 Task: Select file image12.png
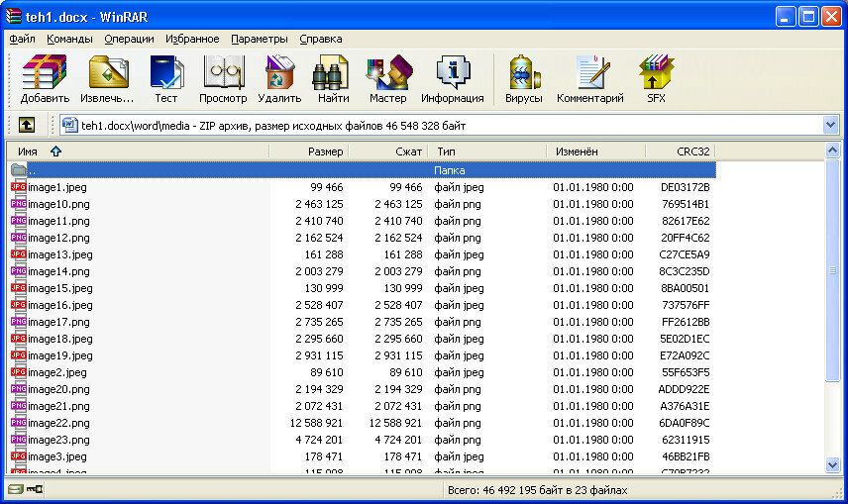[x=59, y=238]
